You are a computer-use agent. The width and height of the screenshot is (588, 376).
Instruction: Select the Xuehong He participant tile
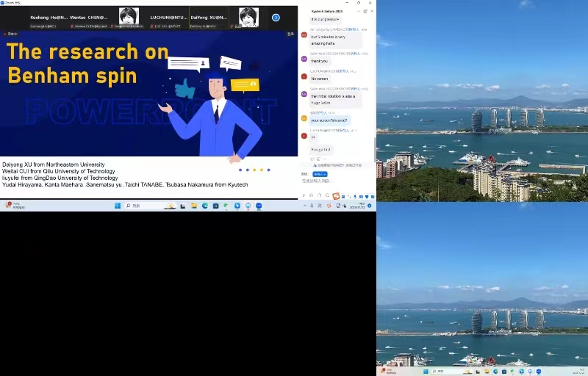tap(49, 18)
